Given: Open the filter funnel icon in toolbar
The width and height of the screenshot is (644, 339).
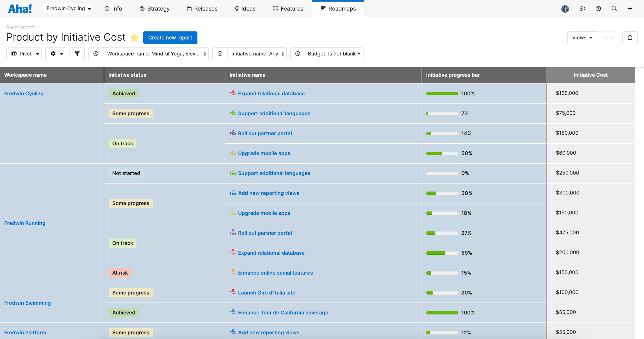Looking at the screenshot, I should coord(77,53).
